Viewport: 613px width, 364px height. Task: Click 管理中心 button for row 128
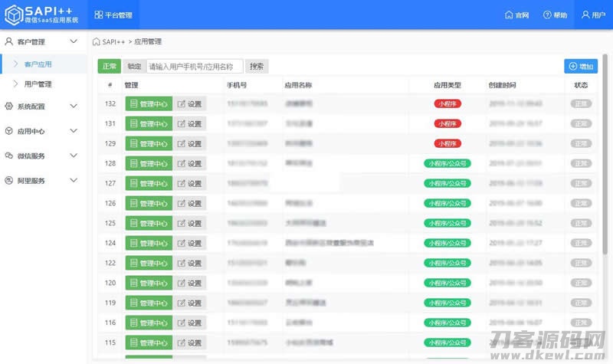coord(149,163)
